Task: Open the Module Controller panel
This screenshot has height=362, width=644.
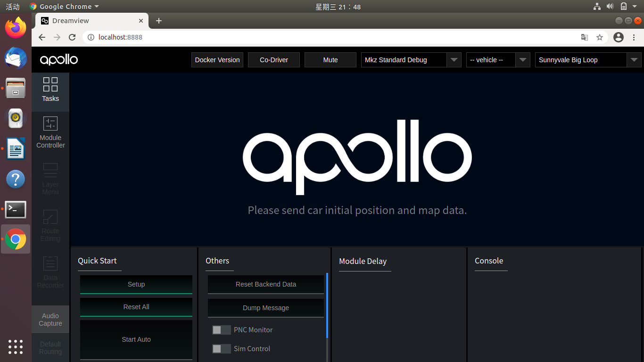Action: point(50,133)
